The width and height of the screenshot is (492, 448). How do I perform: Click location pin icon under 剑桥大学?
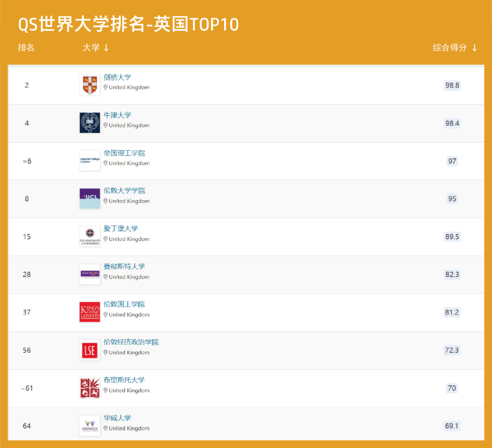pyautogui.click(x=106, y=87)
